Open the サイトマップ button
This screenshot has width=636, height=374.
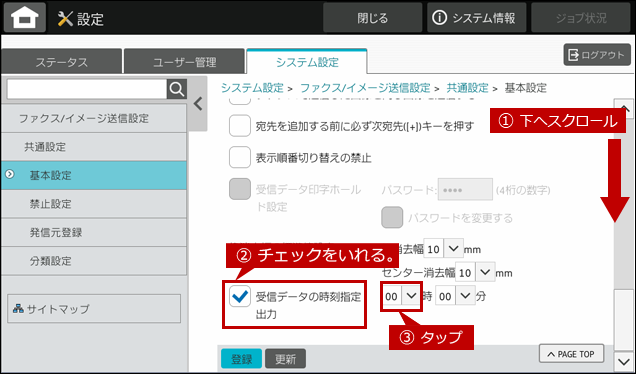coord(94,309)
